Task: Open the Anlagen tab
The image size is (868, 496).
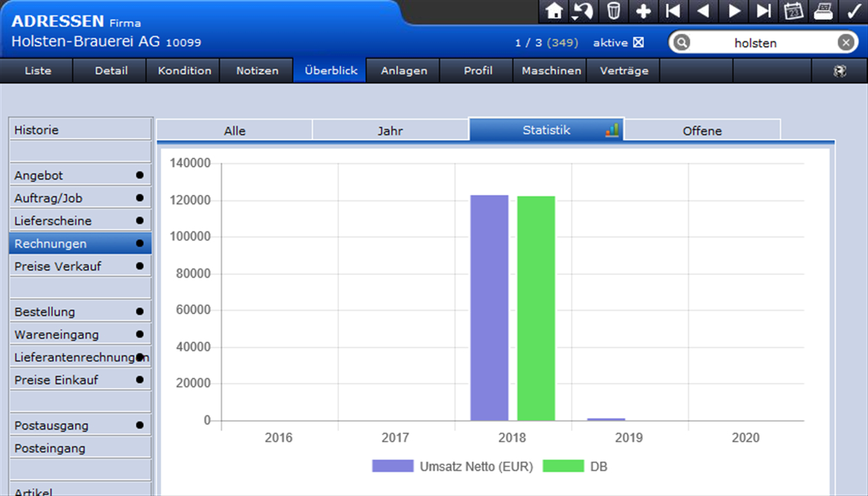Action: pyautogui.click(x=404, y=70)
